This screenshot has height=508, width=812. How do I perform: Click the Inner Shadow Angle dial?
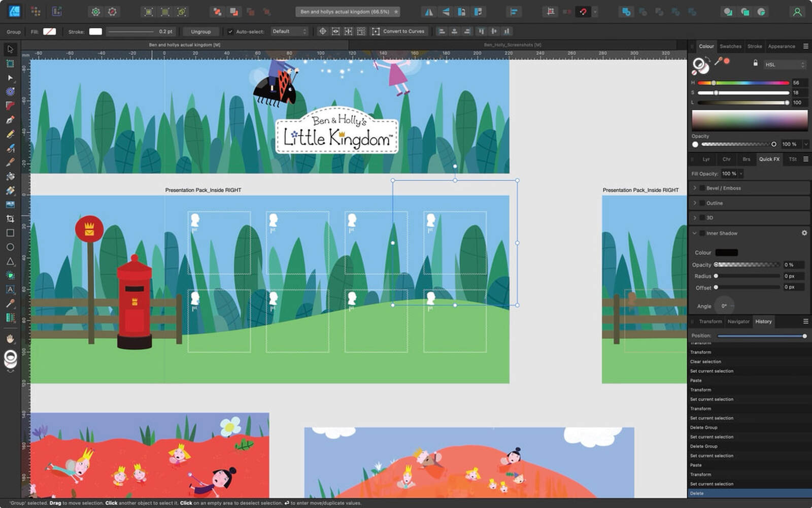(724, 306)
